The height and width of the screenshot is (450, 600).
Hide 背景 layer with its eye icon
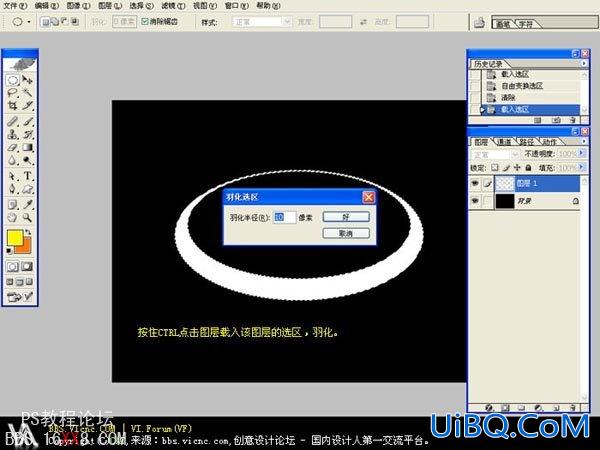pos(475,201)
